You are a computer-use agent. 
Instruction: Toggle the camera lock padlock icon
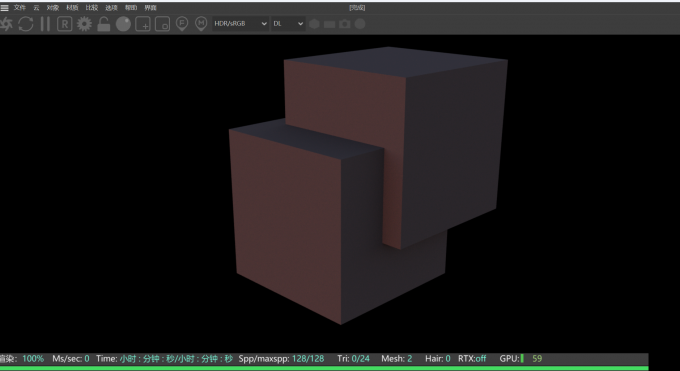[104, 24]
